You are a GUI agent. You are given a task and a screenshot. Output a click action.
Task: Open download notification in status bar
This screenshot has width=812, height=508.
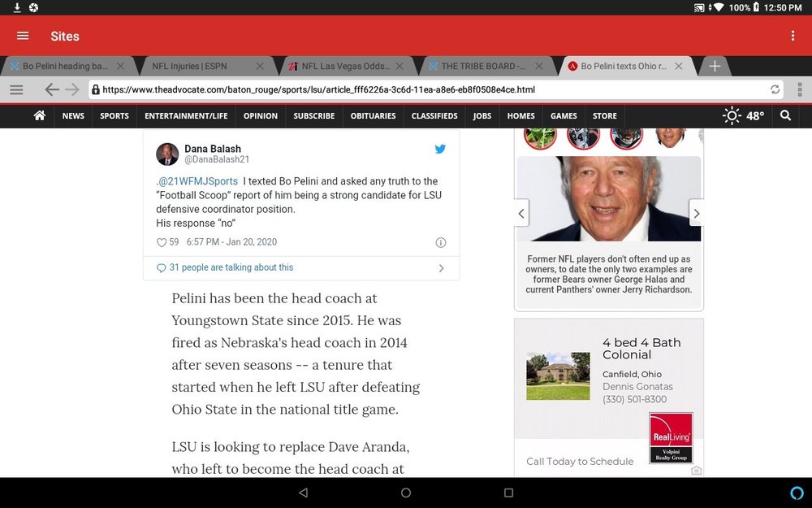point(17,7)
